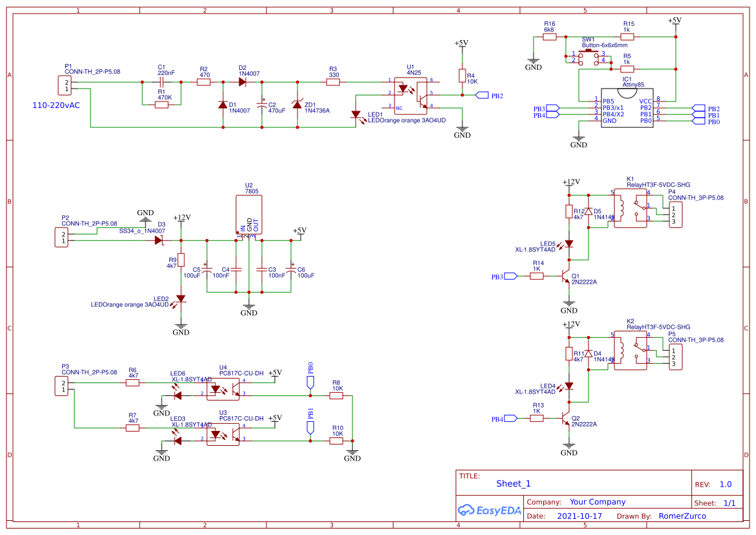Select resistor R4 10K symbol

[463, 76]
